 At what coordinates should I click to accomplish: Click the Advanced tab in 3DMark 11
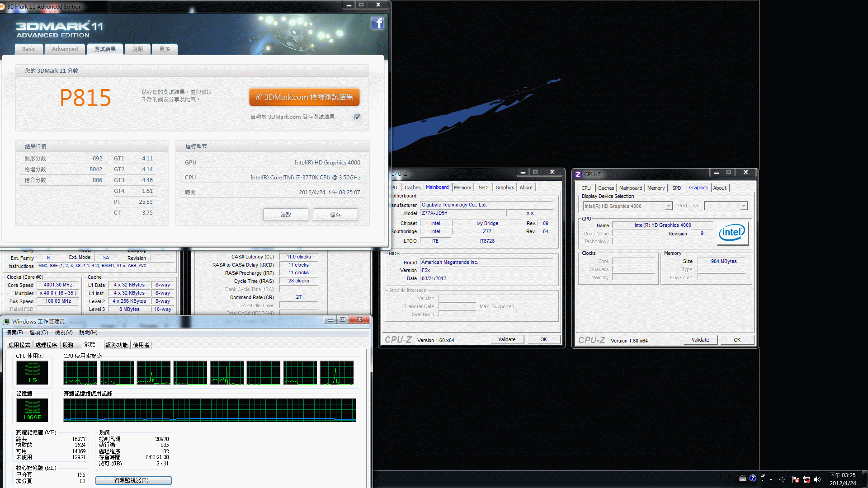pyautogui.click(x=64, y=49)
